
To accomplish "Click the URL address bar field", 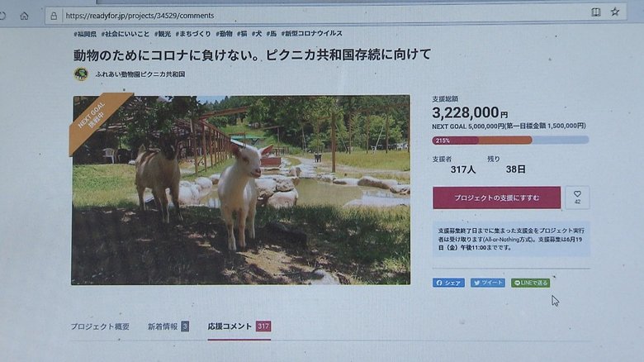I will pyautogui.click(x=324, y=16).
